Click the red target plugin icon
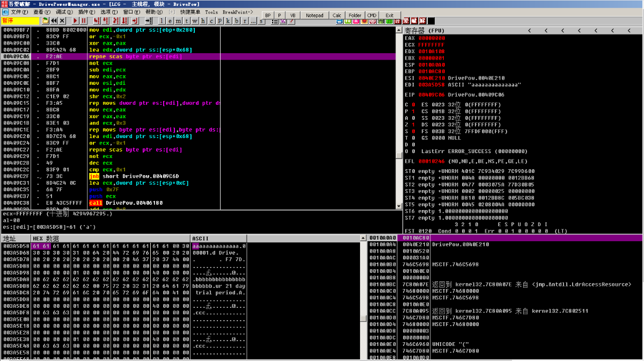 [x=372, y=21]
